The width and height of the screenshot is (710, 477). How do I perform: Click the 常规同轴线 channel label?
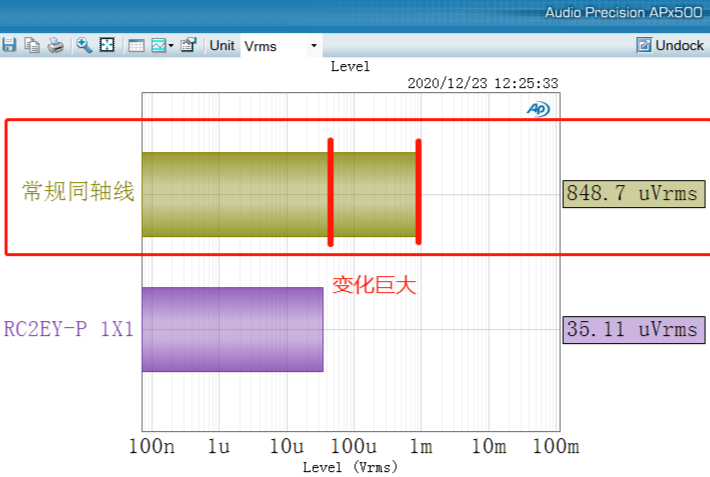pos(78,191)
